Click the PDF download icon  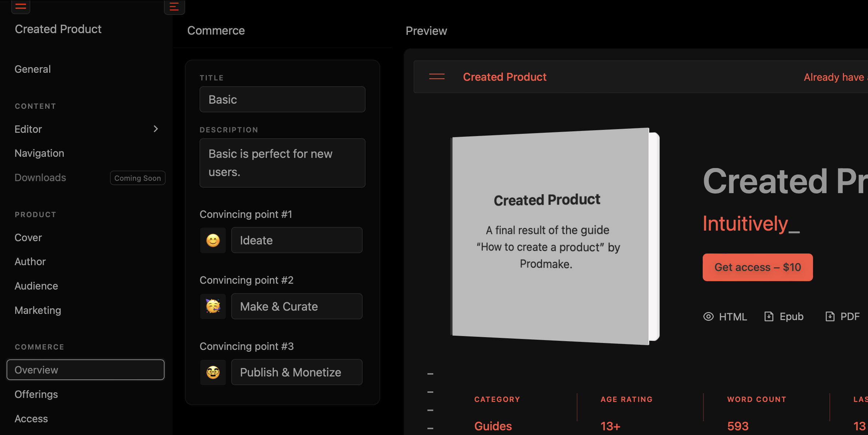tap(830, 316)
